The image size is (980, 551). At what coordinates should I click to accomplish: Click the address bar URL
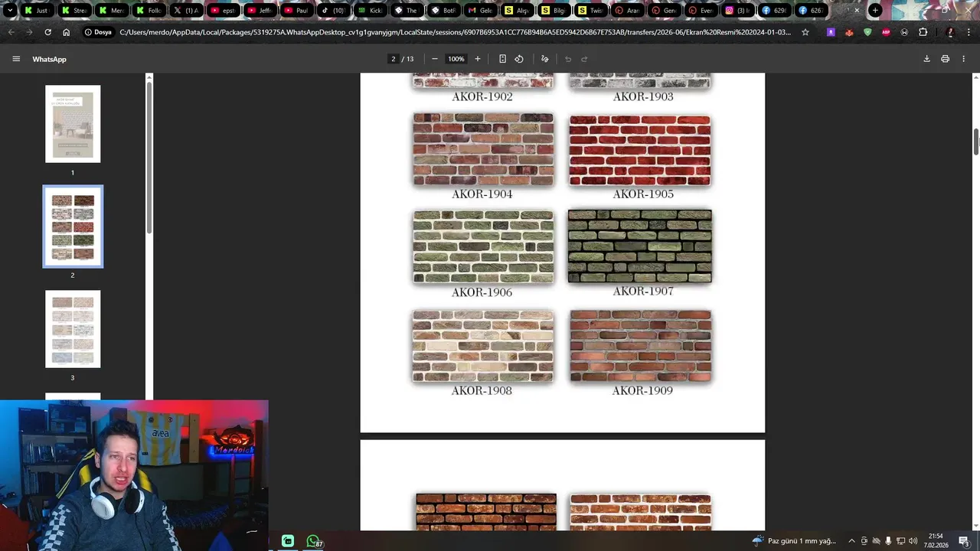(456, 32)
